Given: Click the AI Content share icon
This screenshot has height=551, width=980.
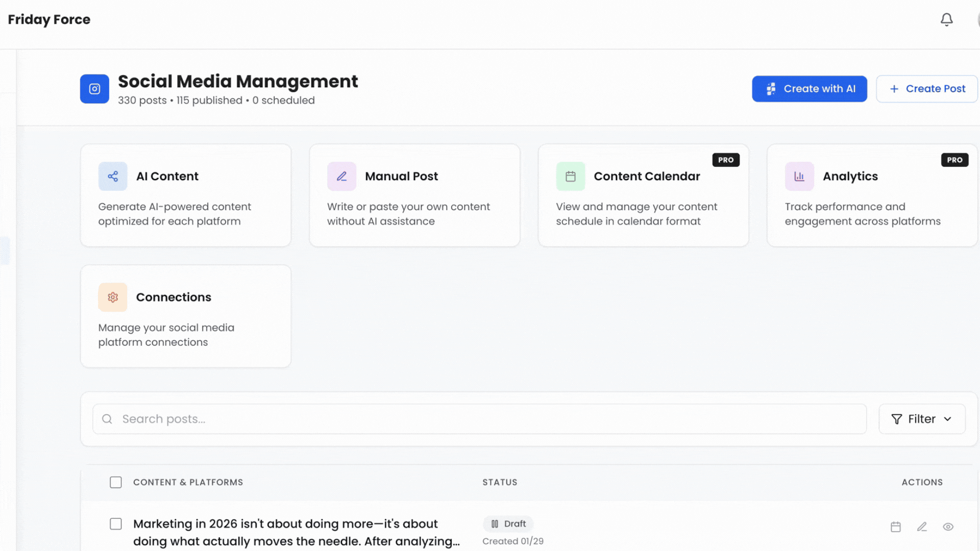Looking at the screenshot, I should tap(113, 176).
